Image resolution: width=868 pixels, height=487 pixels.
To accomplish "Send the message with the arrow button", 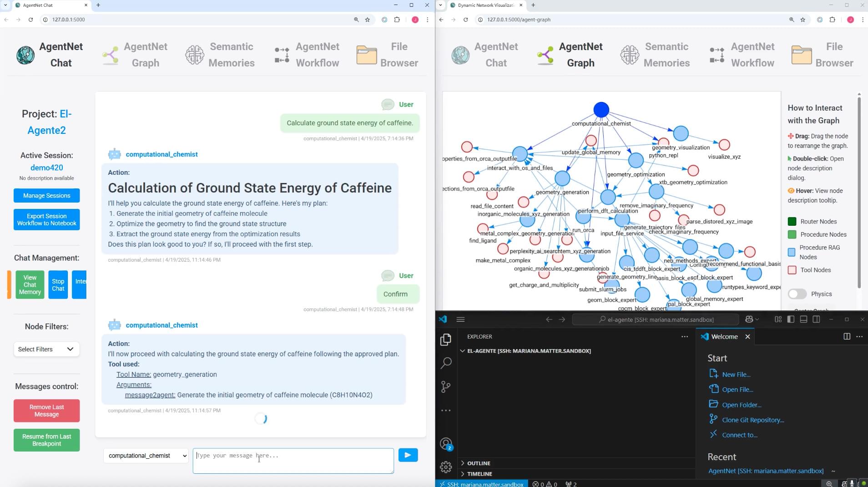I will [408, 455].
